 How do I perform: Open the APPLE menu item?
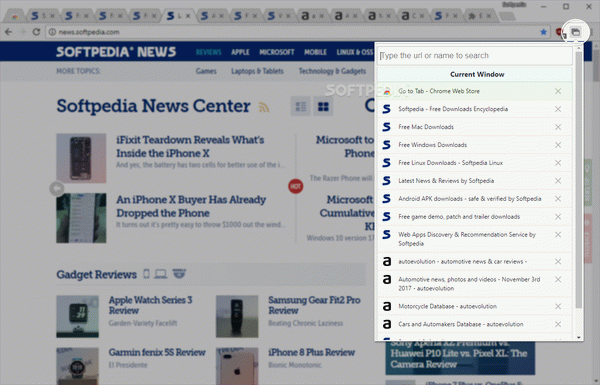[240, 52]
